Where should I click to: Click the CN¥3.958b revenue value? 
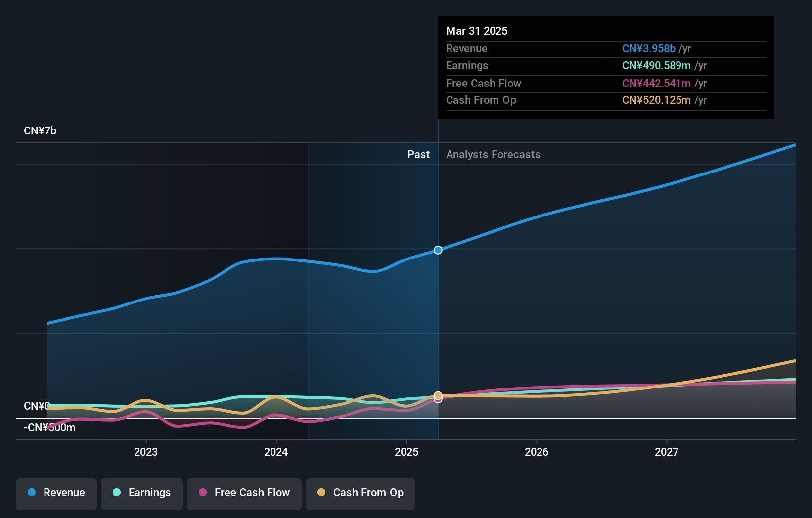click(x=649, y=49)
